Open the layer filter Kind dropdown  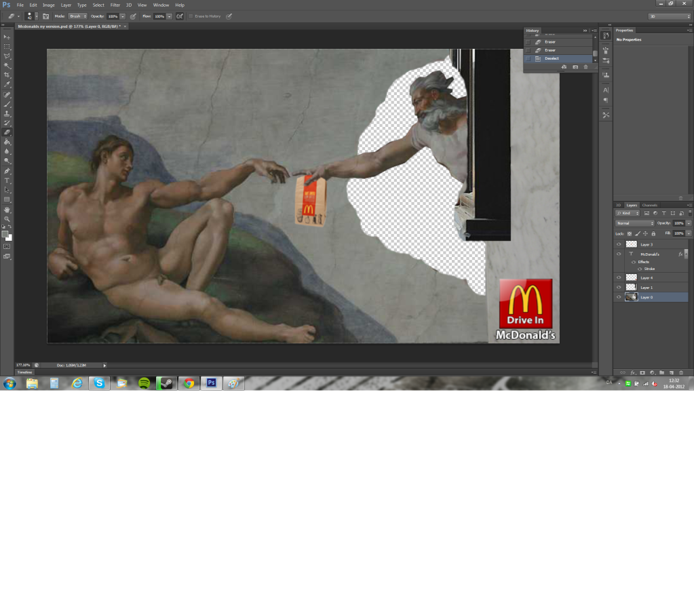628,213
